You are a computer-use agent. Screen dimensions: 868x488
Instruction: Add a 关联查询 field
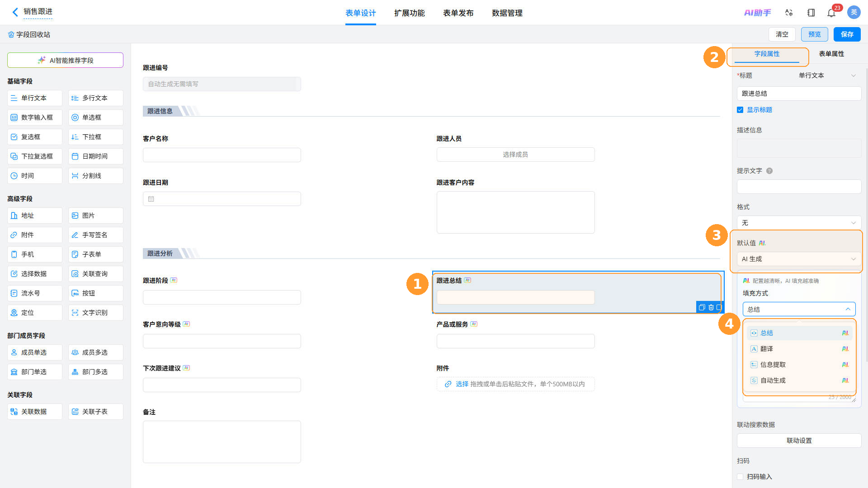tap(96, 274)
